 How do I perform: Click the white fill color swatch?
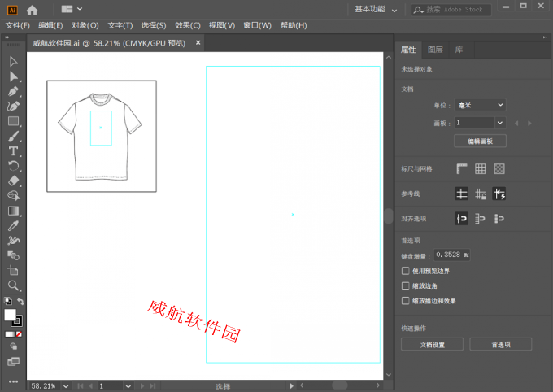11,315
